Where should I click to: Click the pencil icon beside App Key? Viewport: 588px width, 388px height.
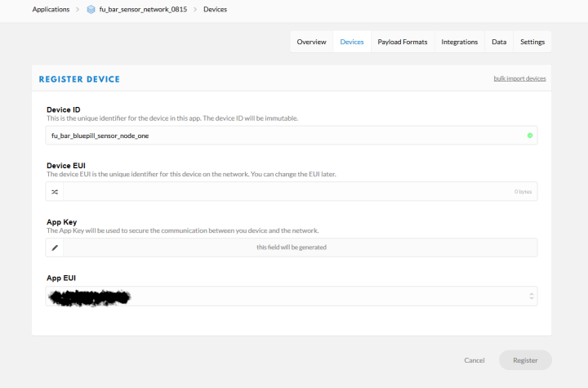coord(55,248)
